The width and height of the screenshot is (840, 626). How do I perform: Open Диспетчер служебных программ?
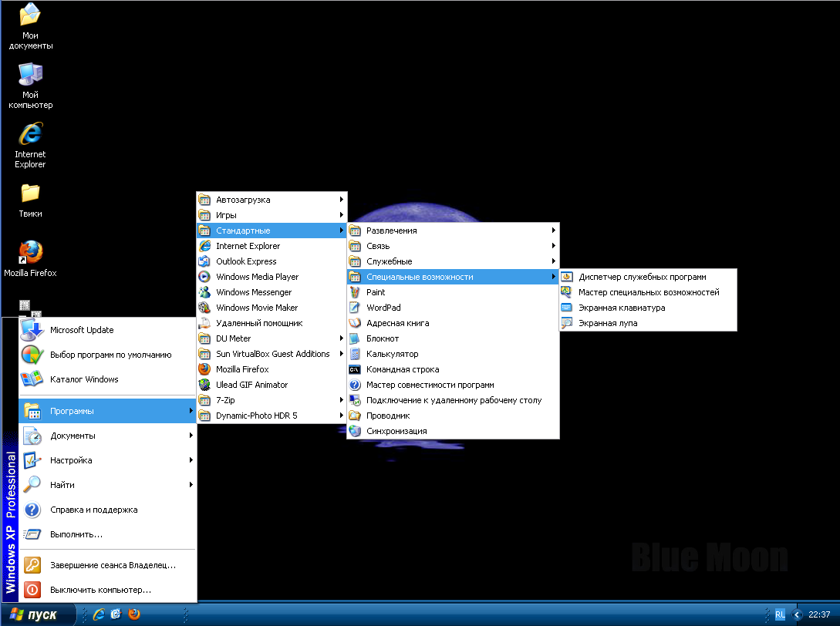648,277
